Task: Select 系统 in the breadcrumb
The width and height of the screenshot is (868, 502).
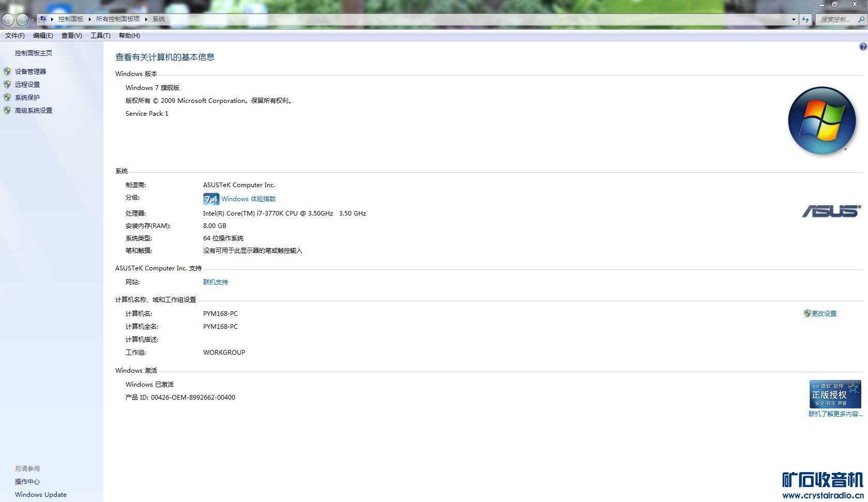Action: point(159,19)
